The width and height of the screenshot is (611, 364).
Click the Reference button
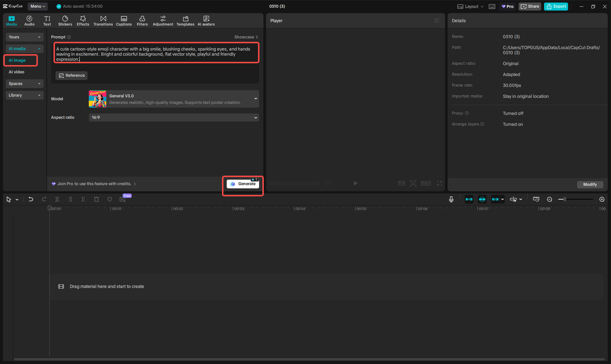(x=72, y=75)
